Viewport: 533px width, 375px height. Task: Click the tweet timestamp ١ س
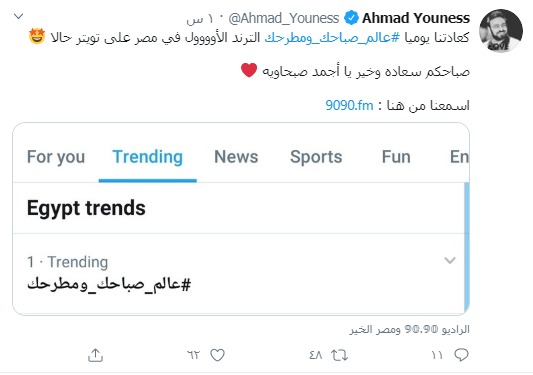pyautogui.click(x=200, y=19)
